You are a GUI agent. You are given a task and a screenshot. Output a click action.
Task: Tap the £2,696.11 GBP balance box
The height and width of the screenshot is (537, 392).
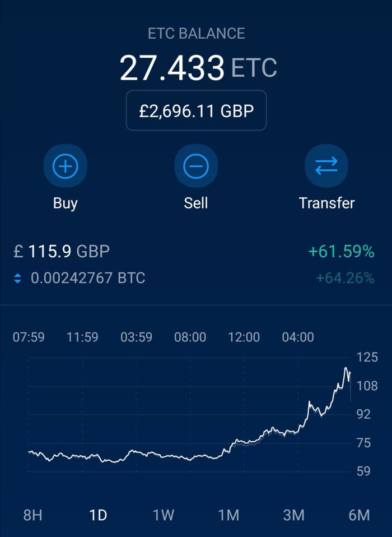click(196, 110)
